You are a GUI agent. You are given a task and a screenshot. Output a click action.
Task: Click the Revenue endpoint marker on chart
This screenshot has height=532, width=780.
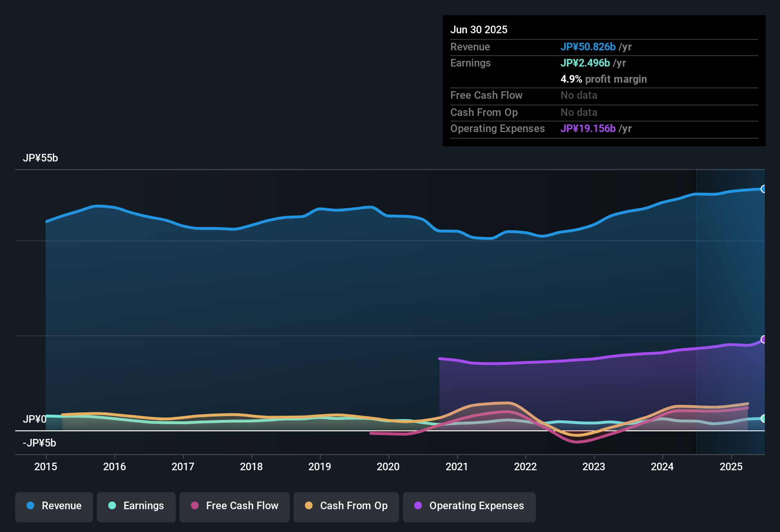pyautogui.click(x=764, y=189)
